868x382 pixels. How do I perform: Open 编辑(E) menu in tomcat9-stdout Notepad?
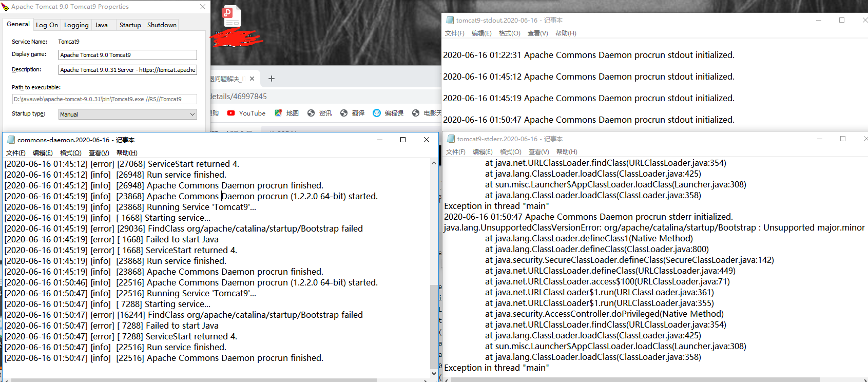(x=481, y=33)
